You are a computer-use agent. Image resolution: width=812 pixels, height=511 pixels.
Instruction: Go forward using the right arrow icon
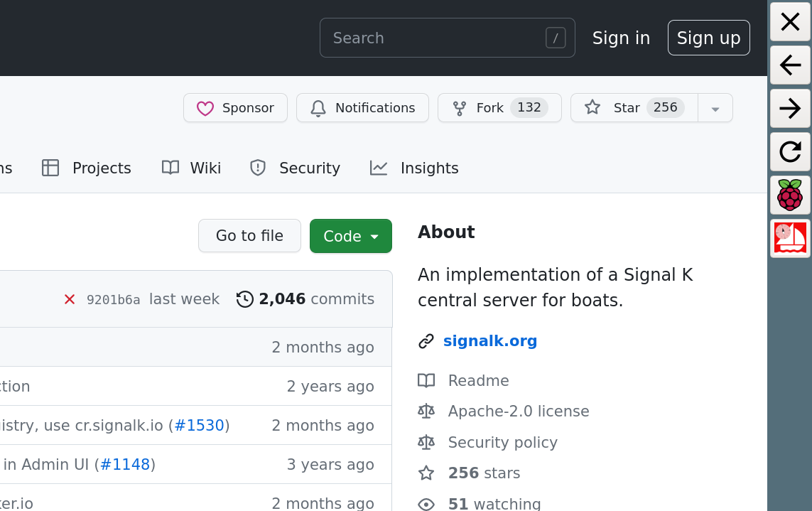click(x=790, y=108)
